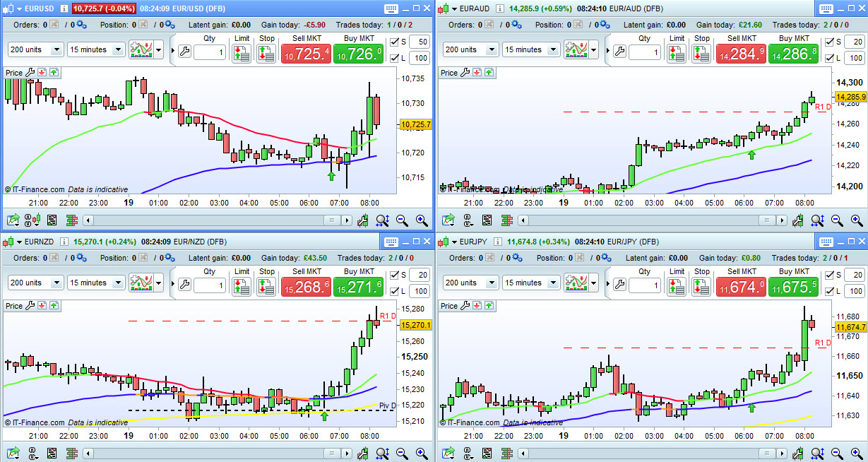The image size is (868, 462).
Task: Open order settings gear in the EURUSD panel
Action: (81, 25)
